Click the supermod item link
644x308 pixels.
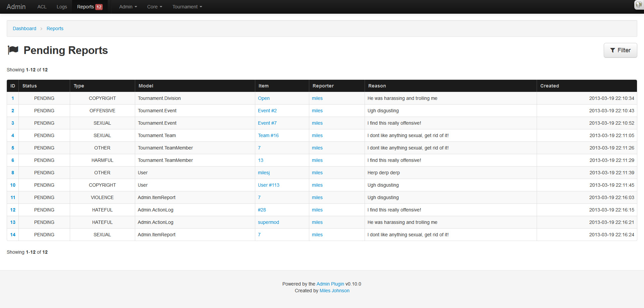tap(268, 222)
